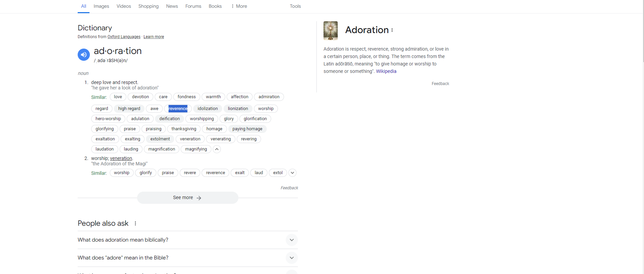The height and width of the screenshot is (274, 644).
Task: Play the adoration pronunciation audio
Action: (x=84, y=55)
